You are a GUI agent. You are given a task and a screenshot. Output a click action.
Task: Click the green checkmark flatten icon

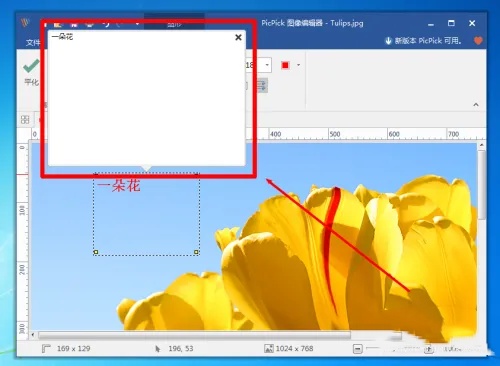(x=31, y=66)
